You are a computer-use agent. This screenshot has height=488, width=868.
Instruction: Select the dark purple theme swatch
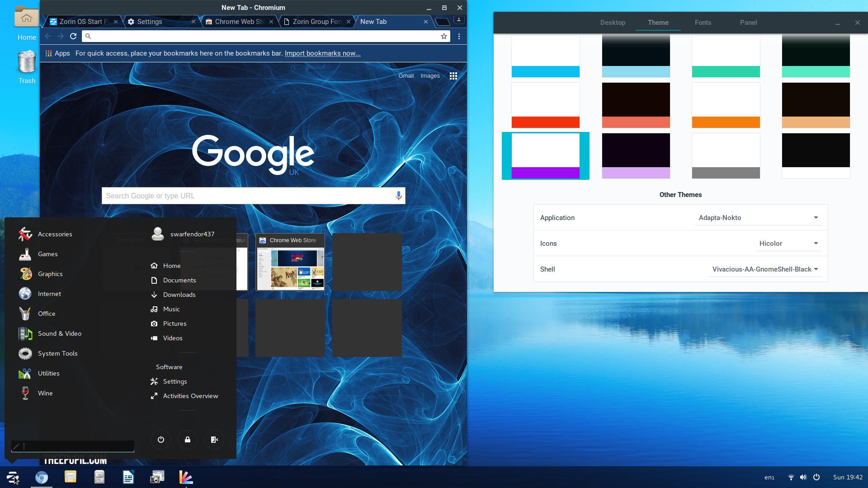click(x=636, y=156)
